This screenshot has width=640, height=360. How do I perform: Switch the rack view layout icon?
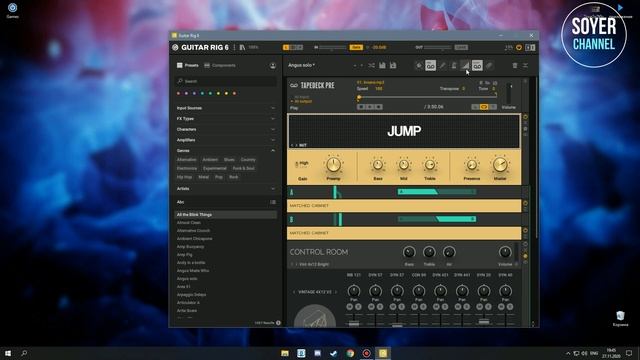point(530,47)
